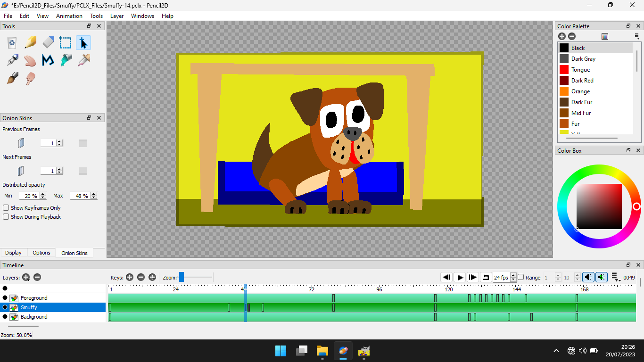Choose the Tongue red swatch
The height and width of the screenshot is (362, 644).
tap(564, 69)
